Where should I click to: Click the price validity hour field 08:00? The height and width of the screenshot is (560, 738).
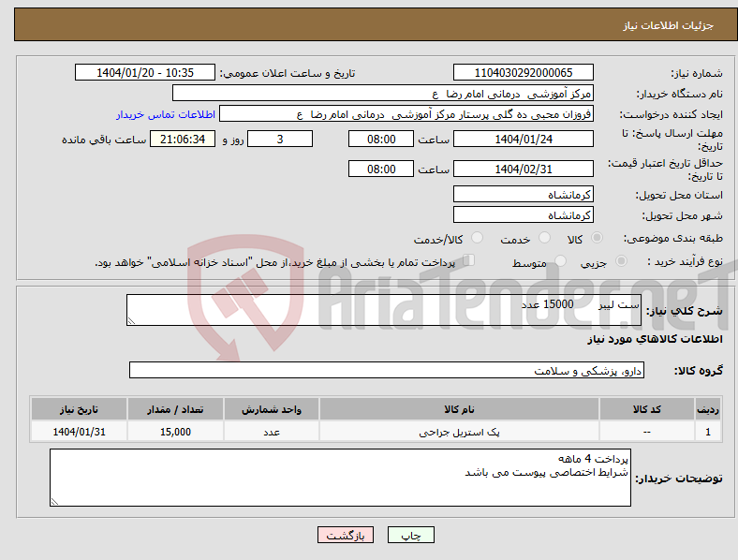tap(381, 169)
